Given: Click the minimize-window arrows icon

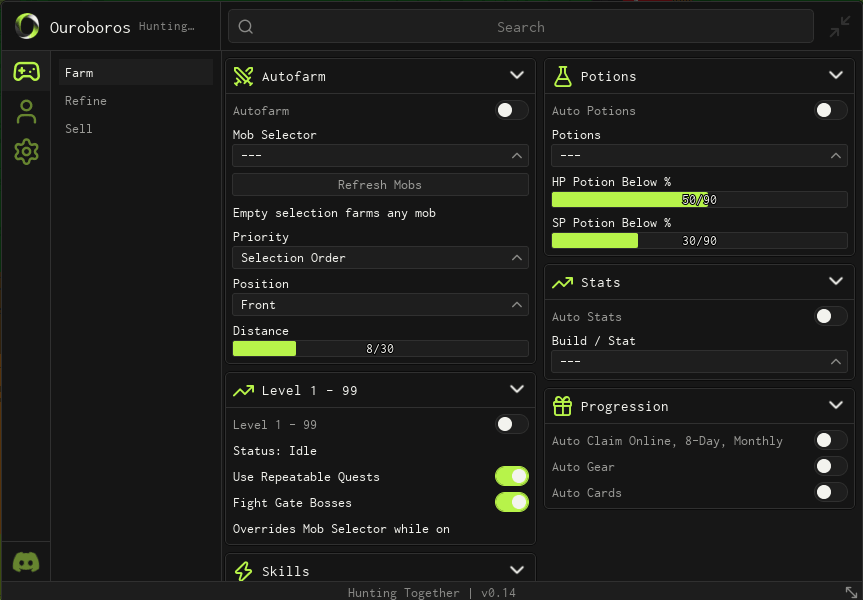Looking at the screenshot, I should [840, 26].
